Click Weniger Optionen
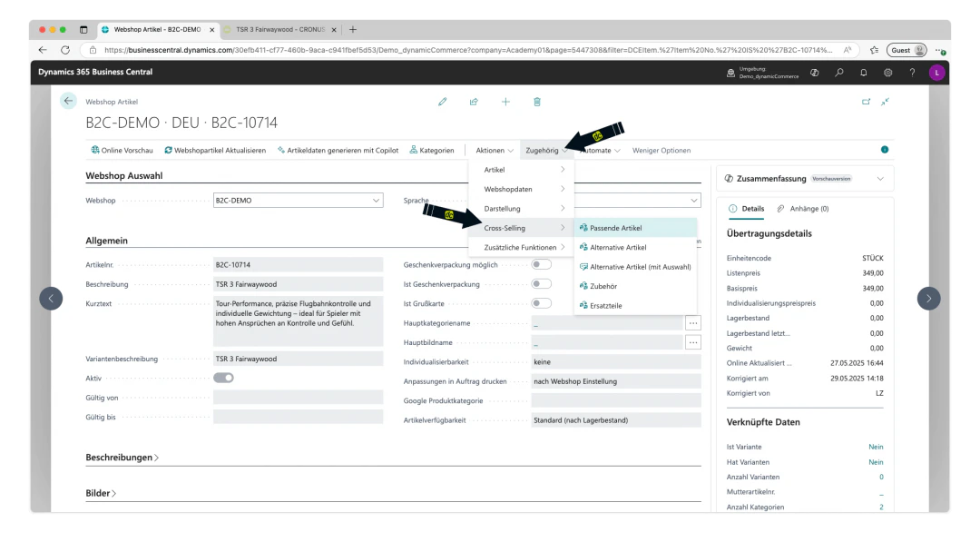This screenshot has width=980, height=552. pyautogui.click(x=661, y=150)
